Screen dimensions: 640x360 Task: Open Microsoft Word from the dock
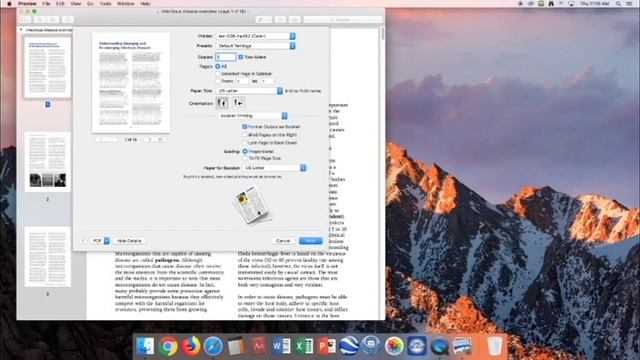[x=281, y=346]
